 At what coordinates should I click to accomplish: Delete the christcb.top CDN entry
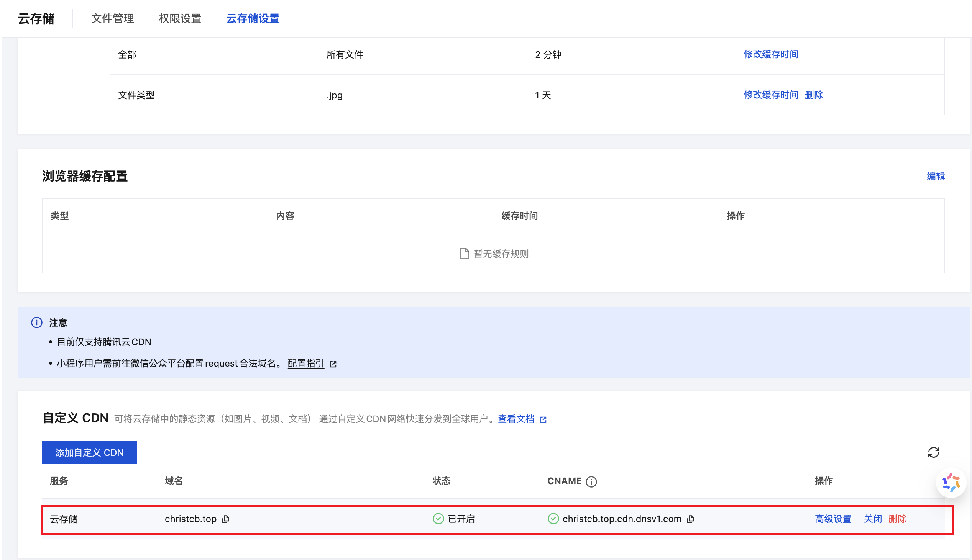coord(897,519)
